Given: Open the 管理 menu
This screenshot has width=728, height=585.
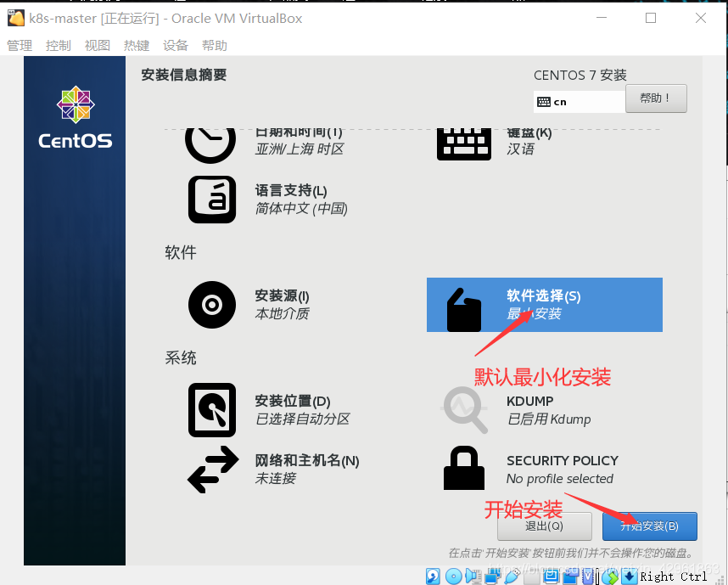Looking at the screenshot, I should click(x=20, y=46).
